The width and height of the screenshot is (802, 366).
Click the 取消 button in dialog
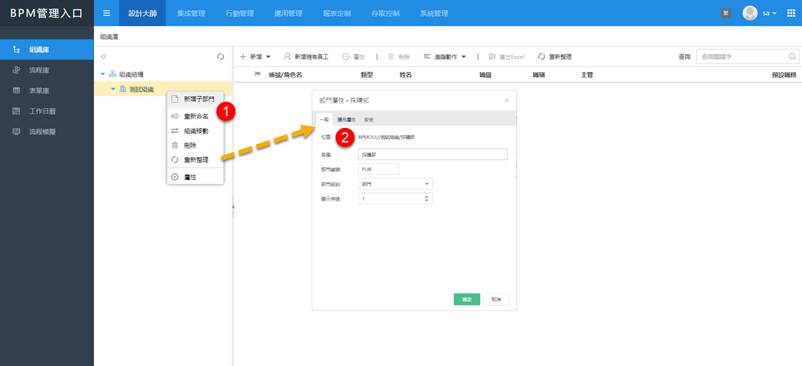496,299
